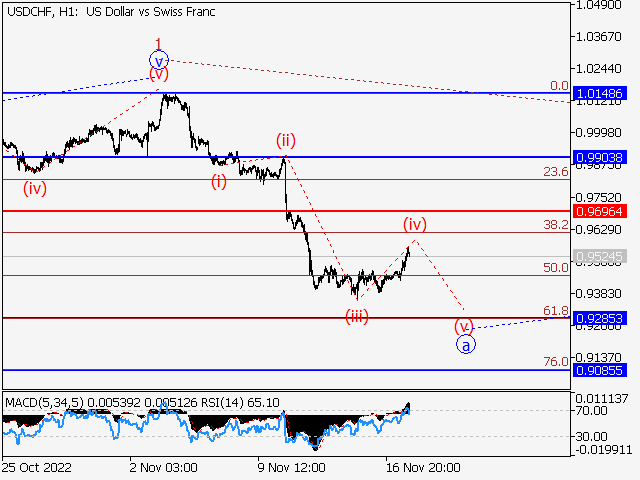The width and height of the screenshot is (640, 480).
Task: Click the 70.00 RSI level label
Action: pyautogui.click(x=591, y=411)
